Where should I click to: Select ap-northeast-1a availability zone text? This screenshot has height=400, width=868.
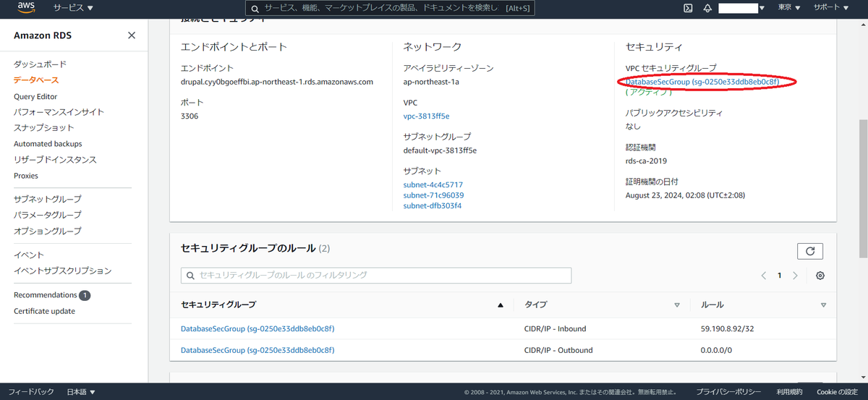tap(431, 82)
